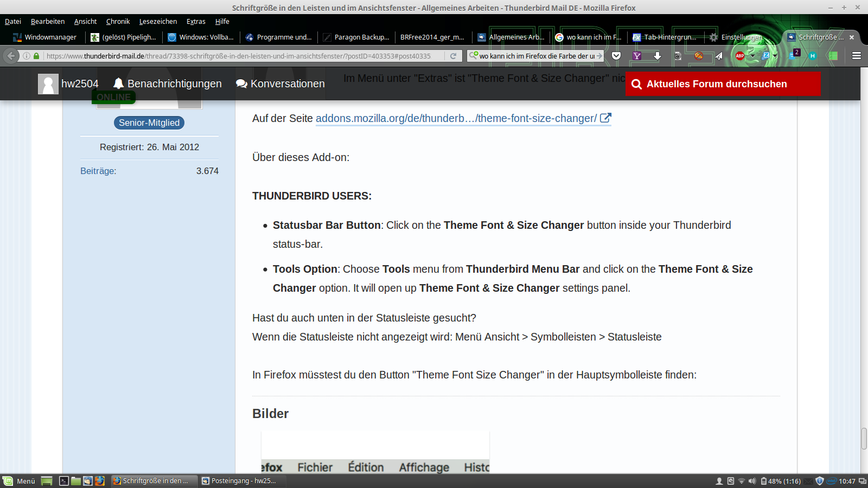Click the spiral toolbar icon left of the orange one
868x488 pixels.
tap(678, 56)
